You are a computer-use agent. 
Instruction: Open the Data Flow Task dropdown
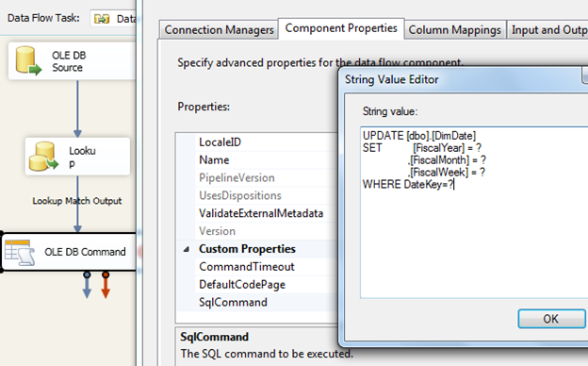113,18
